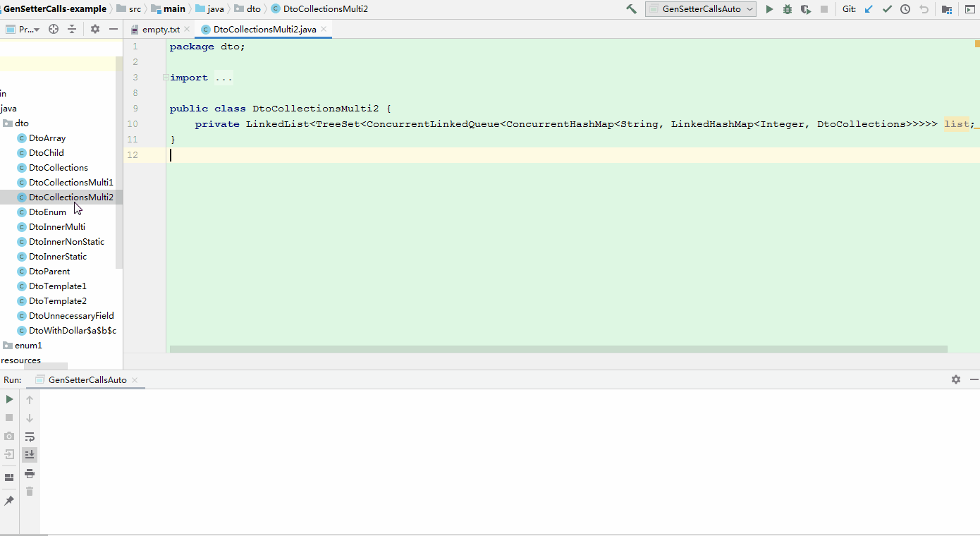Screen dimensions: 980x536
Task: Collapse all nodes in the Project panel
Action: [72, 29]
